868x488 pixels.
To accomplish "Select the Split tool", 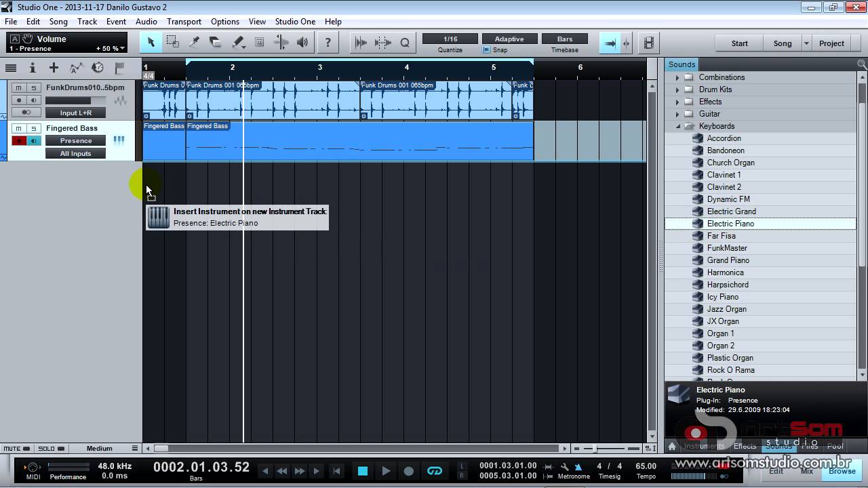I will [194, 43].
